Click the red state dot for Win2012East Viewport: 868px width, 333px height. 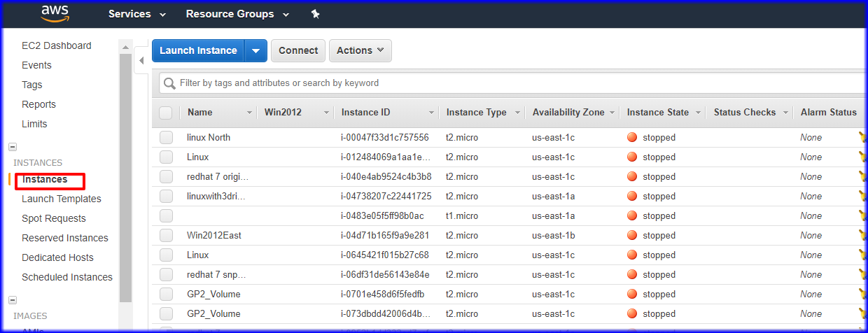coord(632,236)
